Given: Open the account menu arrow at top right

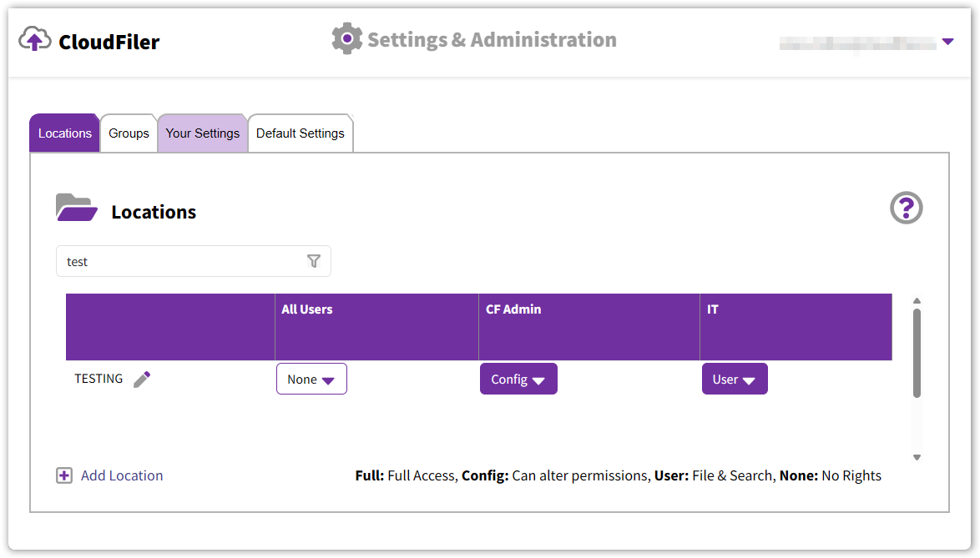Looking at the screenshot, I should (x=947, y=41).
